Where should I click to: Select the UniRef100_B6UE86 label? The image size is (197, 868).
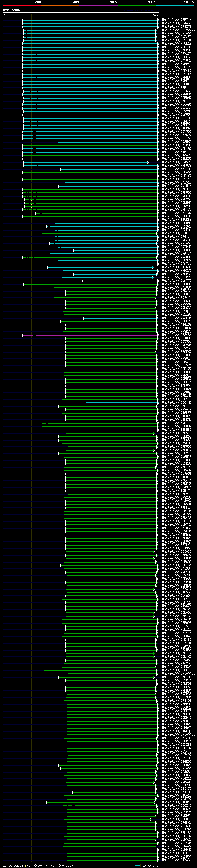[x=176, y=220]
